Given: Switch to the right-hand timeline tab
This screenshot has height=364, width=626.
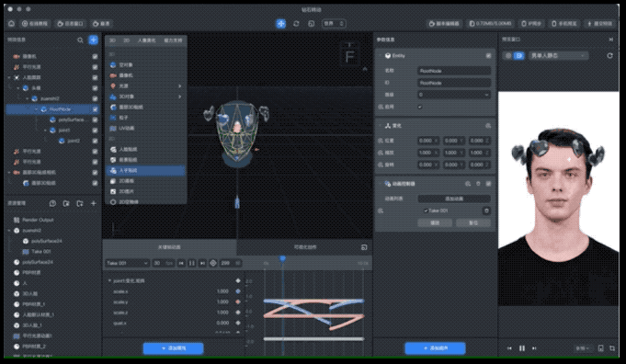Looking at the screenshot, I should click(x=305, y=247).
